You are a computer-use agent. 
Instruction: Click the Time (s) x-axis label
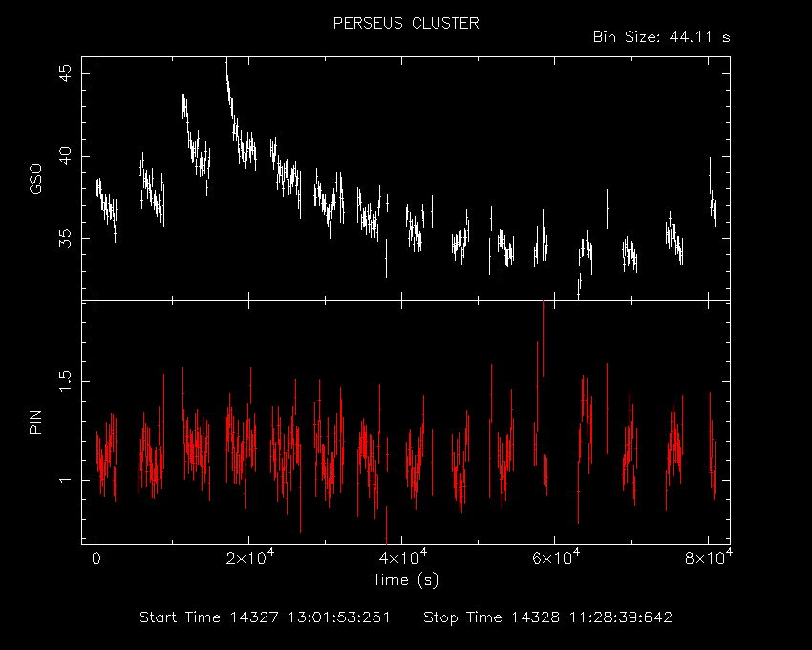405,579
